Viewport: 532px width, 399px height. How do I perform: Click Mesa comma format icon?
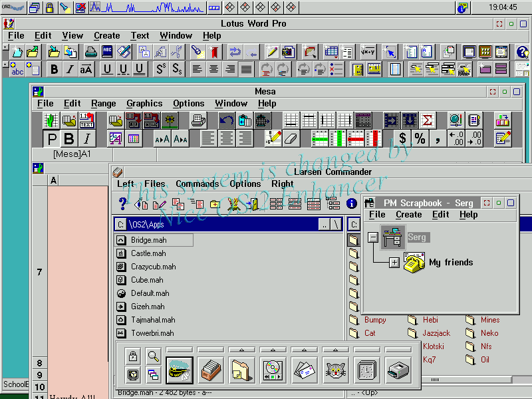tap(438, 138)
